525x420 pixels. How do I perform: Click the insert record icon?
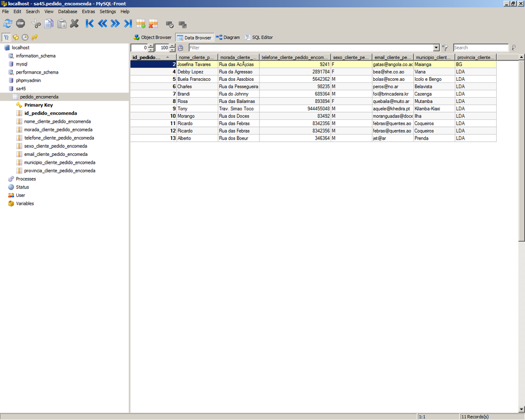[x=141, y=23]
